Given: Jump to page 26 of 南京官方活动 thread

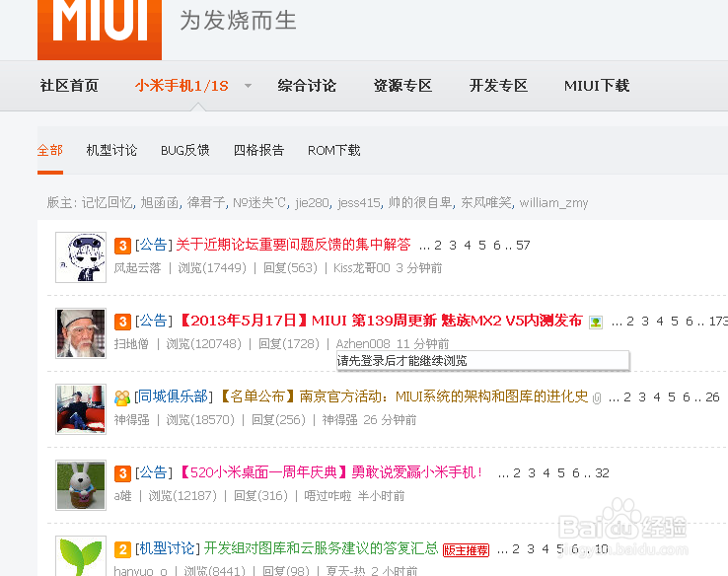Looking at the screenshot, I should (x=712, y=397).
